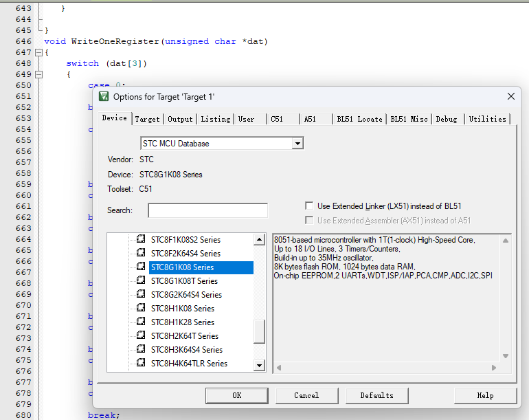Screen dimensions: 529x420
Task: Click the device list scroll up arrow
Action: pyautogui.click(x=259, y=240)
